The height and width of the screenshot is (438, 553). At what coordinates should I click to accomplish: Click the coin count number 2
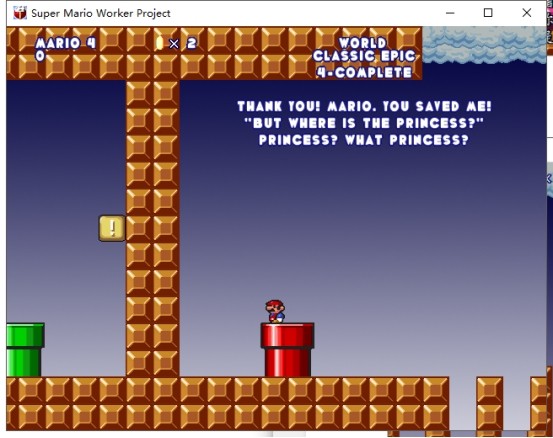(x=192, y=44)
